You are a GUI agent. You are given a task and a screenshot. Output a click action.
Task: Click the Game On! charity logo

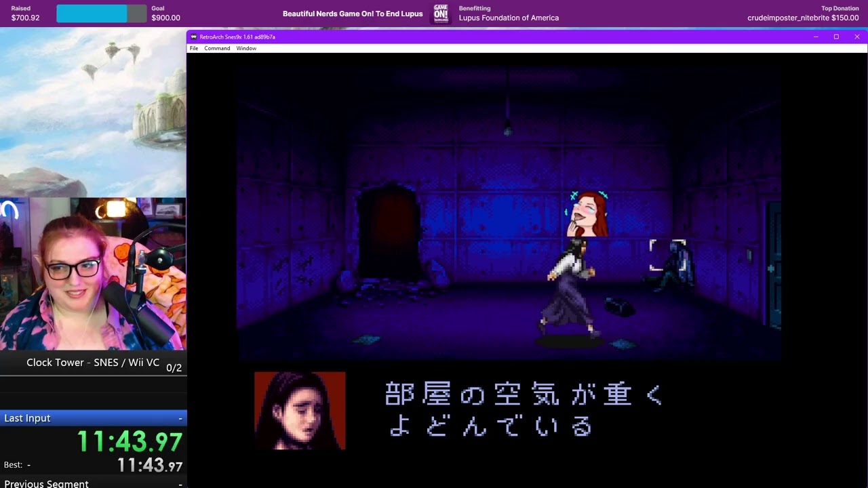tap(441, 14)
